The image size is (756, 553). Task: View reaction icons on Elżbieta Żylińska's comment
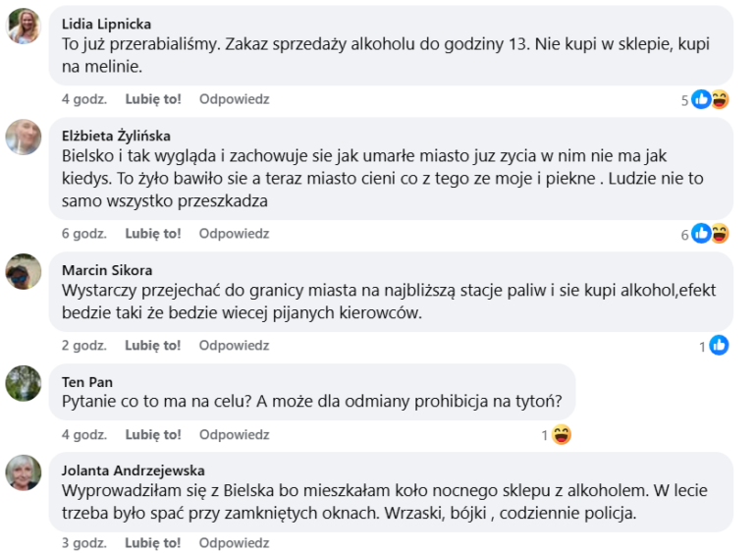710,234
